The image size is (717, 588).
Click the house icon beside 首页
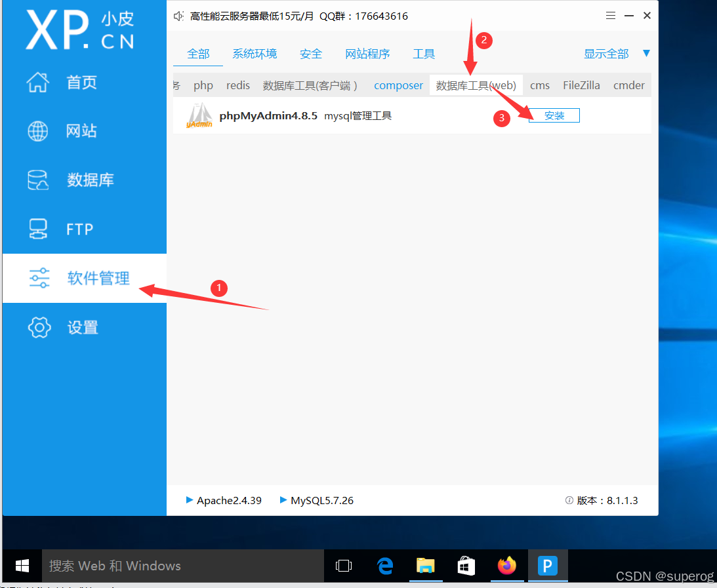[x=37, y=82]
